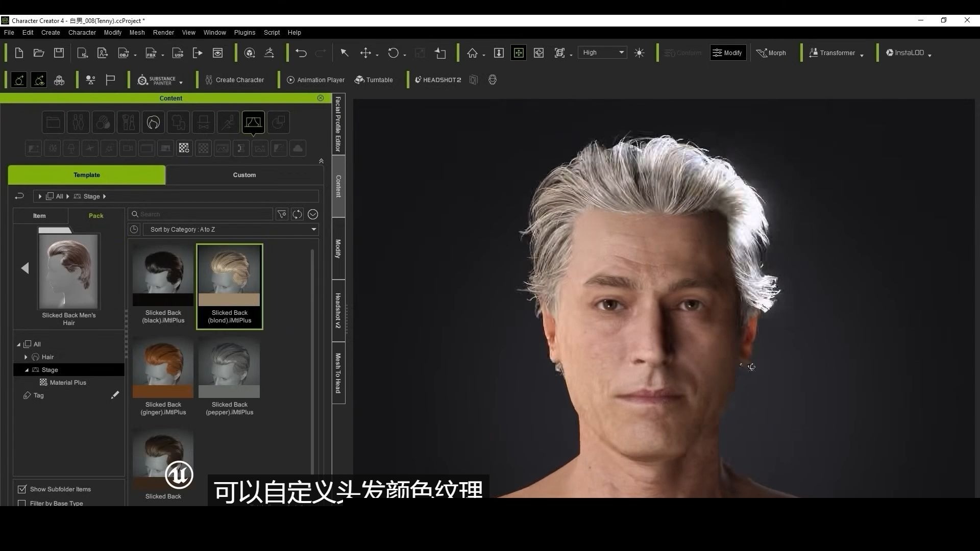Toggle the scene brightness sun icon
Image resolution: width=980 pixels, height=551 pixels.
click(639, 53)
